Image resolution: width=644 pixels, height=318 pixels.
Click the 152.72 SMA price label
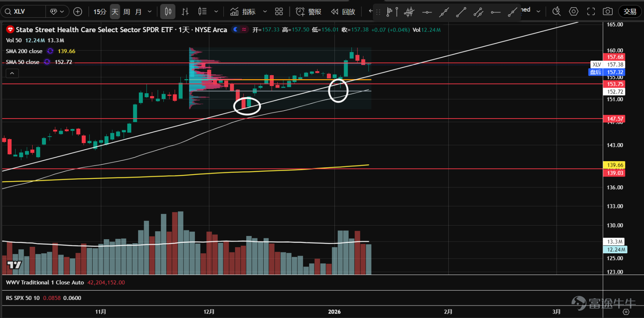615,92
